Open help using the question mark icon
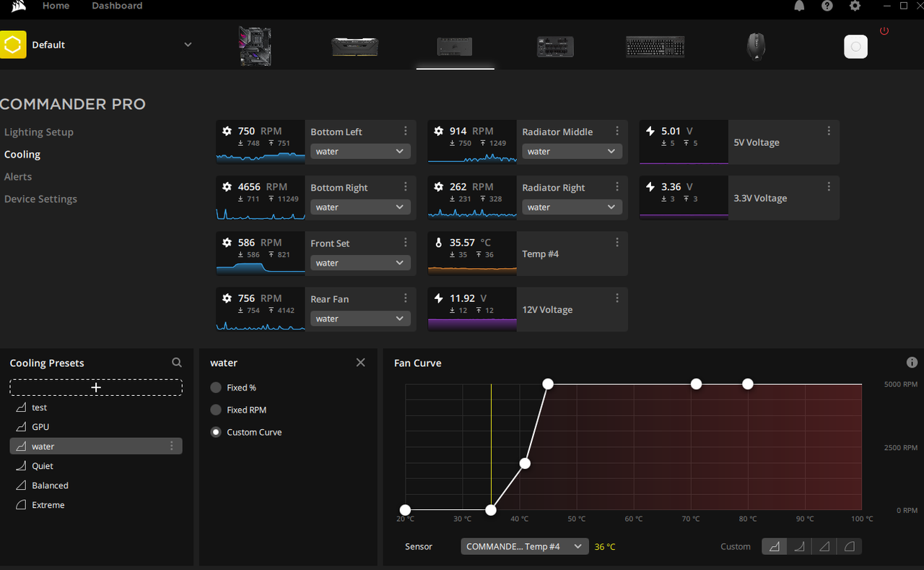Image resolution: width=924 pixels, height=570 pixels. (x=827, y=6)
